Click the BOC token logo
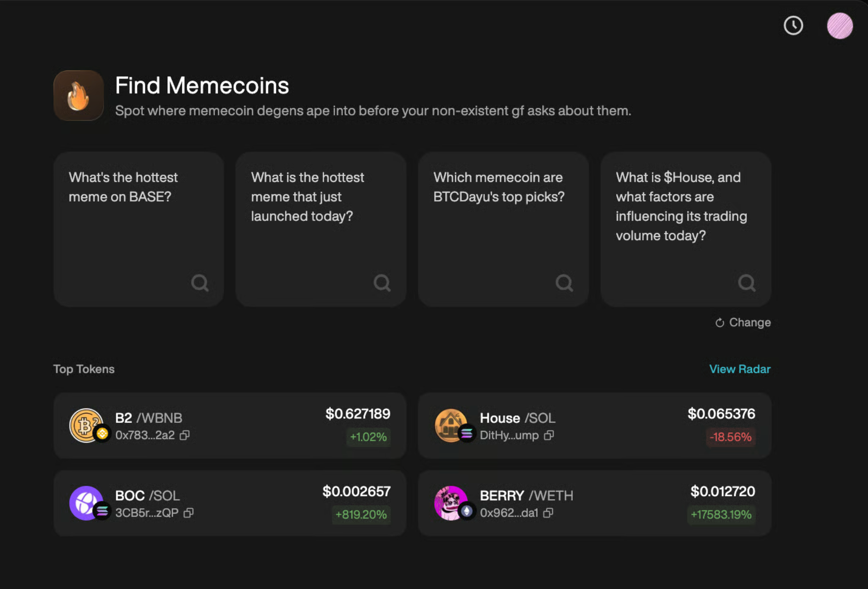Viewport: 868px width, 589px height. coord(86,503)
